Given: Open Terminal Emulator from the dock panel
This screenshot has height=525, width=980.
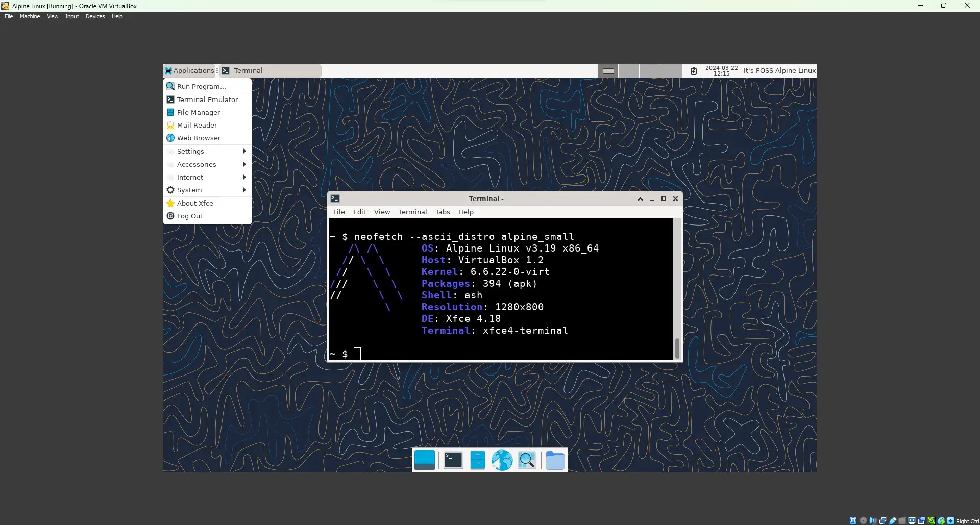Looking at the screenshot, I should (x=453, y=460).
